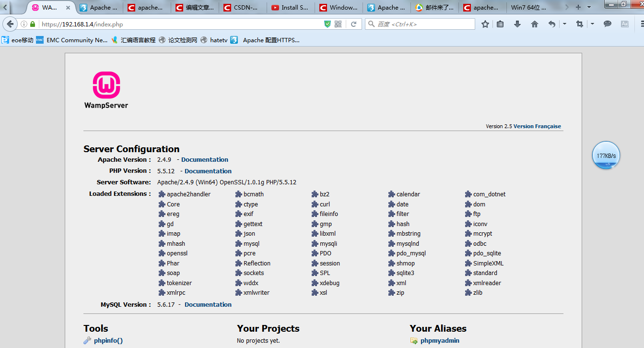The image size is (644, 348).
Task: Open Apache Version Documentation link
Action: tap(205, 160)
